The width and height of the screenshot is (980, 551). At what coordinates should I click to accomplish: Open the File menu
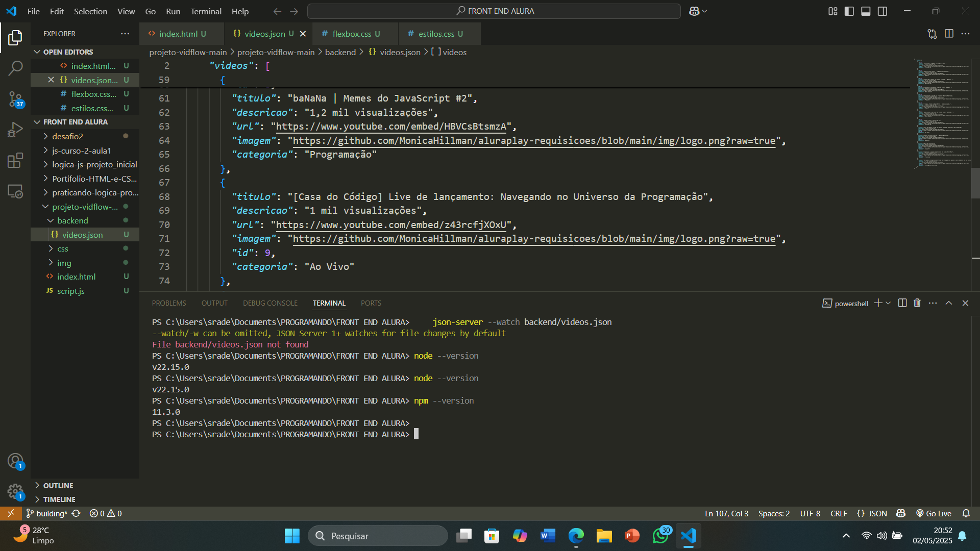(x=33, y=11)
